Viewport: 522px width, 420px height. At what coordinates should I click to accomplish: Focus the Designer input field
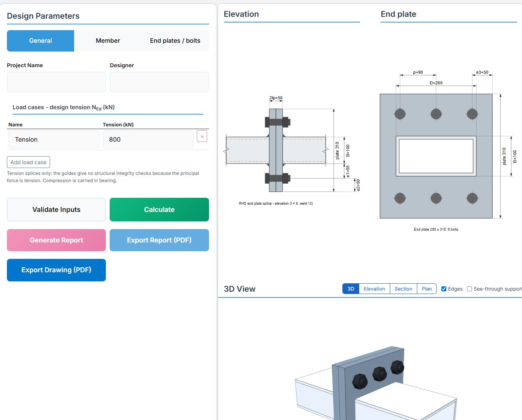[x=159, y=82]
